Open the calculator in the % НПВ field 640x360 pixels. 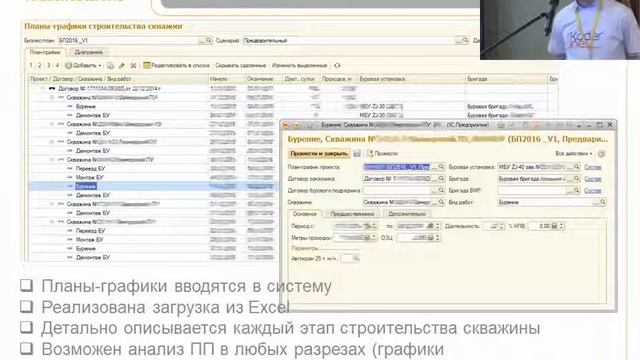pos(554,226)
